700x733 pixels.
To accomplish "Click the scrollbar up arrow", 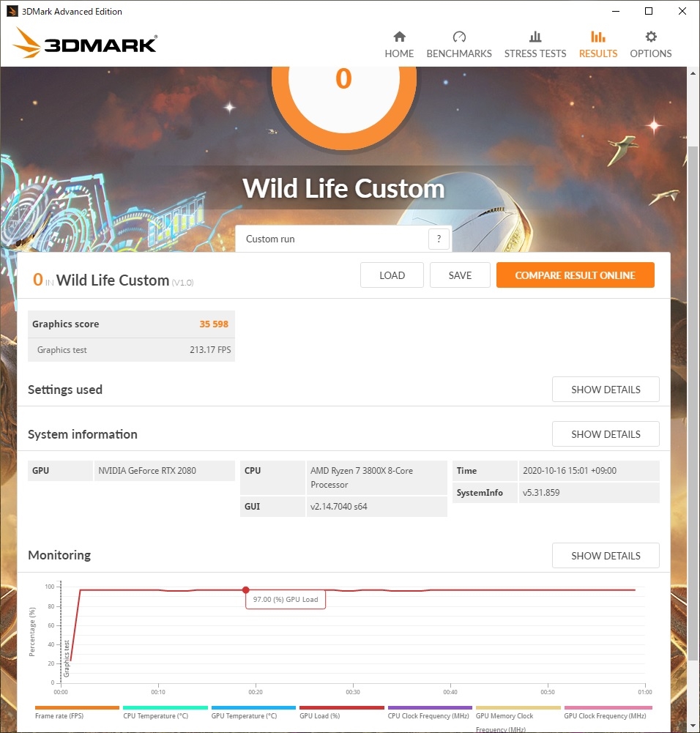I will point(693,73).
